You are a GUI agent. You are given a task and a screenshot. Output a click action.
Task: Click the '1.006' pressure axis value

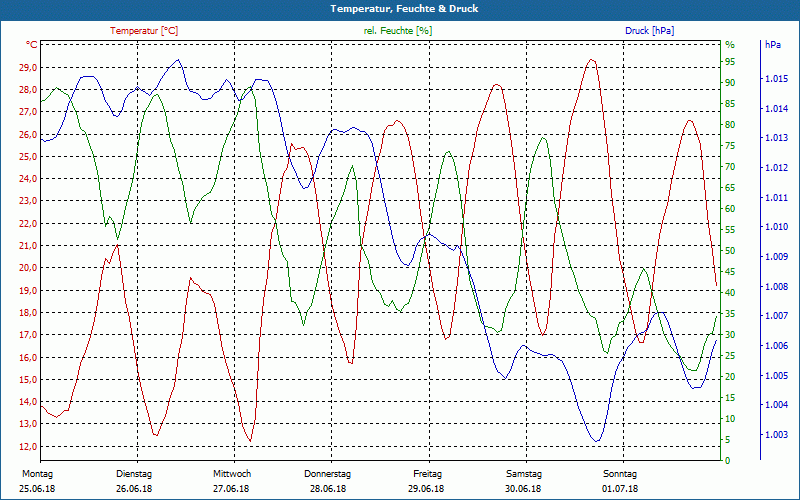[x=776, y=346]
